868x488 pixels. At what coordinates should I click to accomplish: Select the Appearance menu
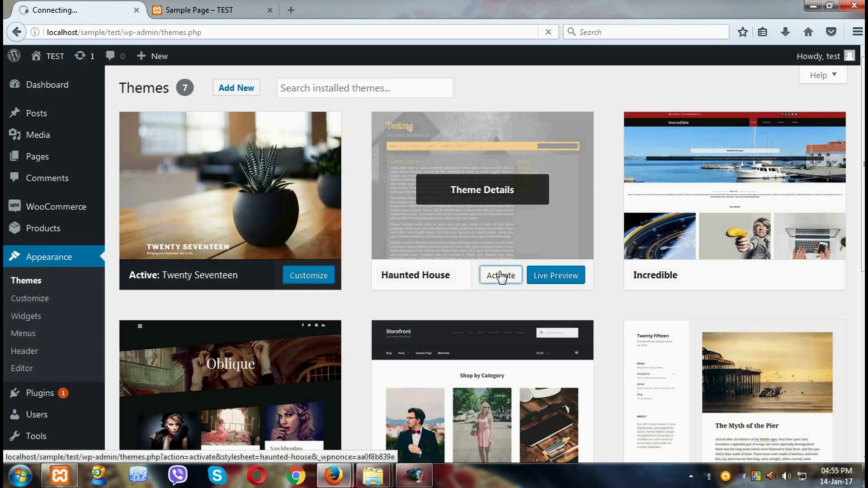pyautogui.click(x=49, y=257)
